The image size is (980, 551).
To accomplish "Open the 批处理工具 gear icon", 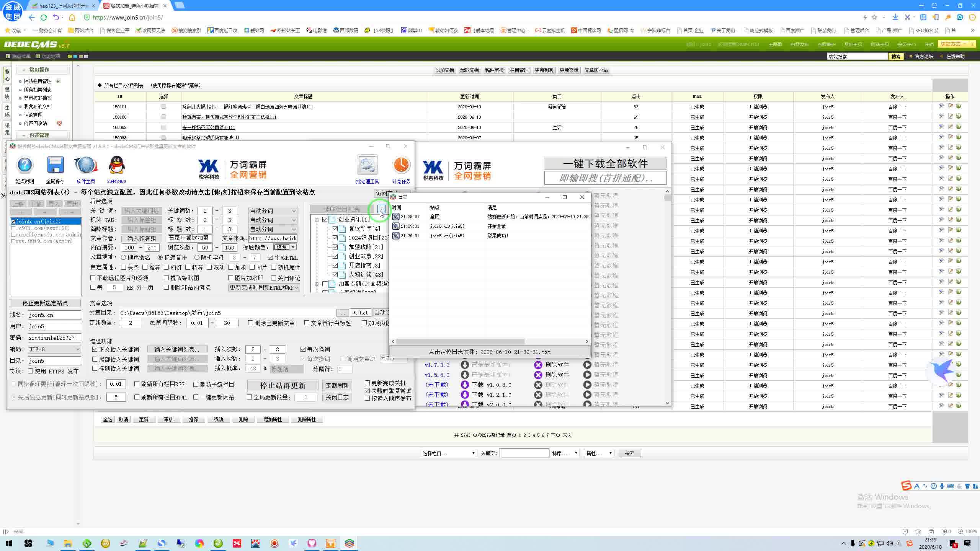I will tap(366, 165).
